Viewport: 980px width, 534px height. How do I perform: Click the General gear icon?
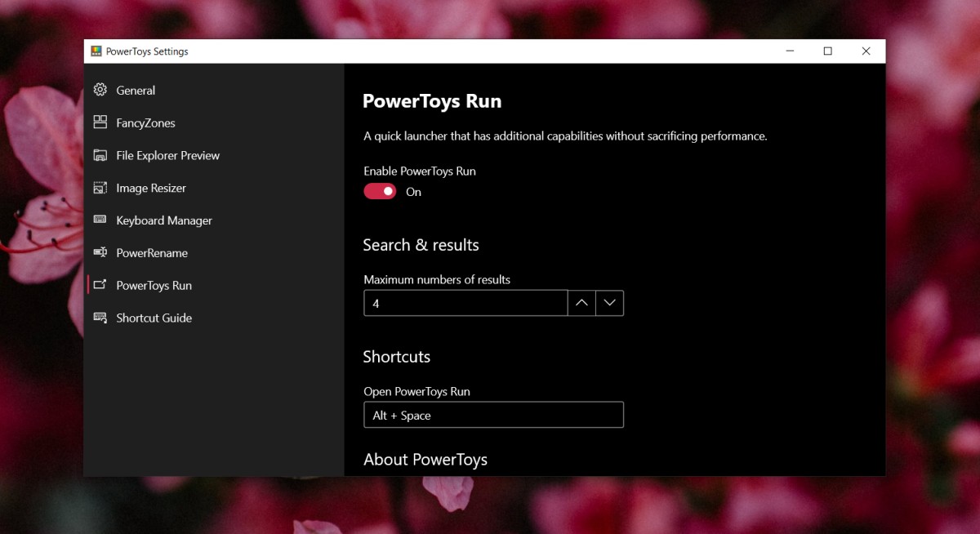pyautogui.click(x=100, y=90)
